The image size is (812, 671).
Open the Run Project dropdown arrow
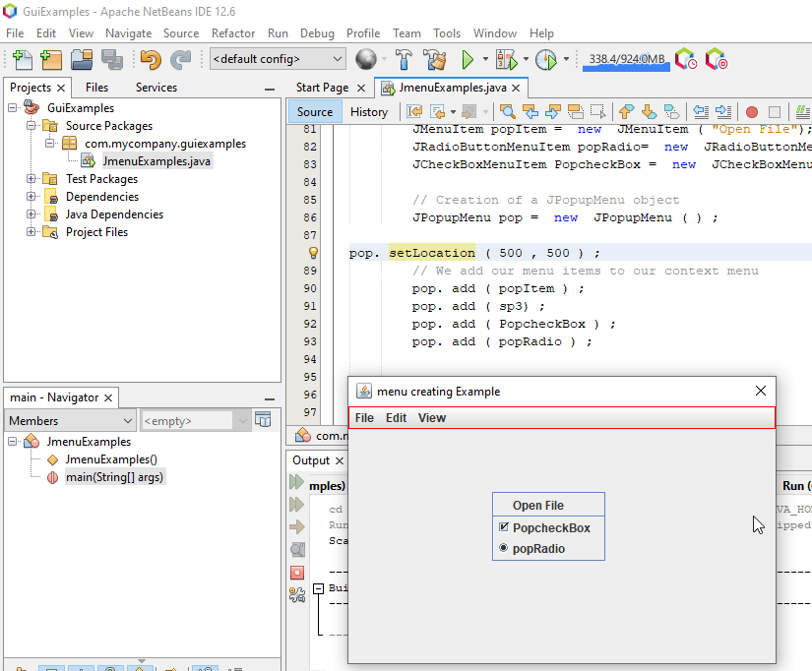485,60
